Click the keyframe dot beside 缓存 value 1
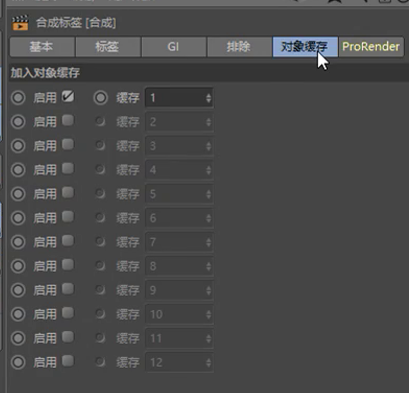The width and height of the screenshot is (409, 393). 100,98
